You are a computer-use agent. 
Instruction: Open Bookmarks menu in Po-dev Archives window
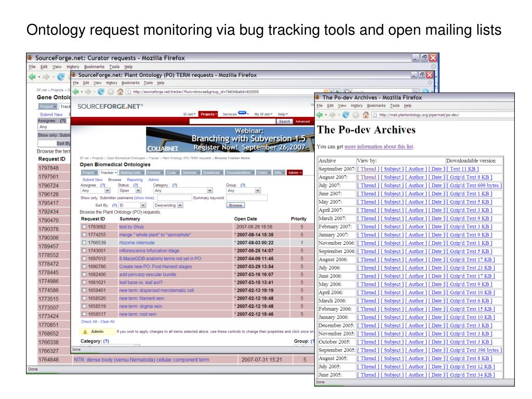click(x=376, y=106)
